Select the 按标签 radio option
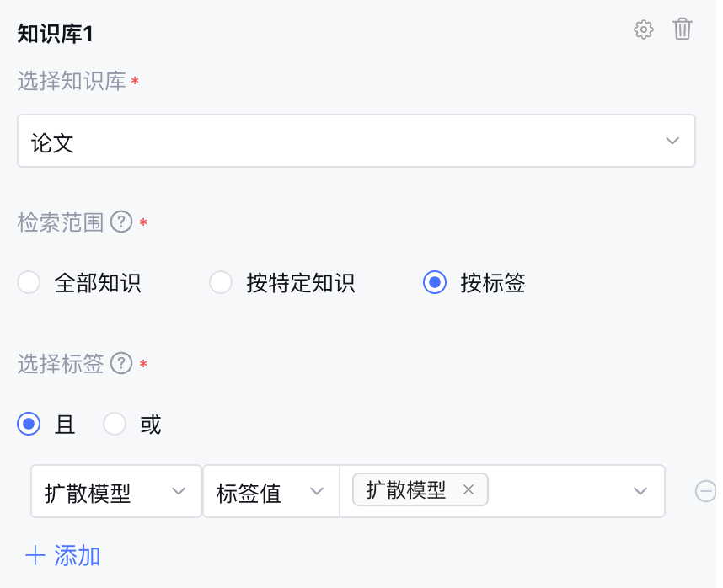The height and width of the screenshot is (588, 723). pos(435,283)
